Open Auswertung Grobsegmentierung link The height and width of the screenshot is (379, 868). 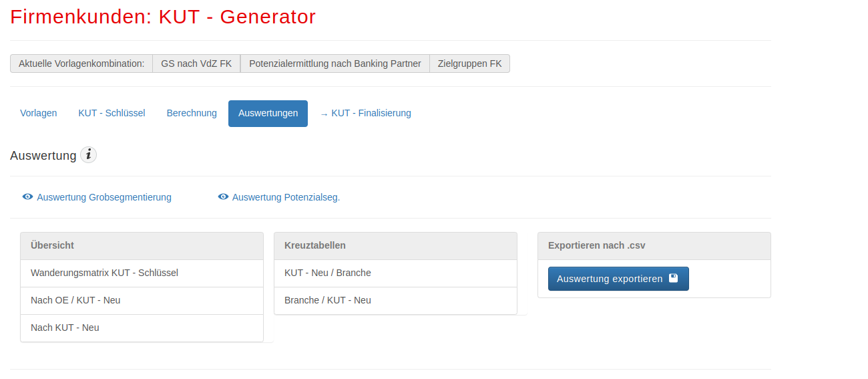point(104,197)
